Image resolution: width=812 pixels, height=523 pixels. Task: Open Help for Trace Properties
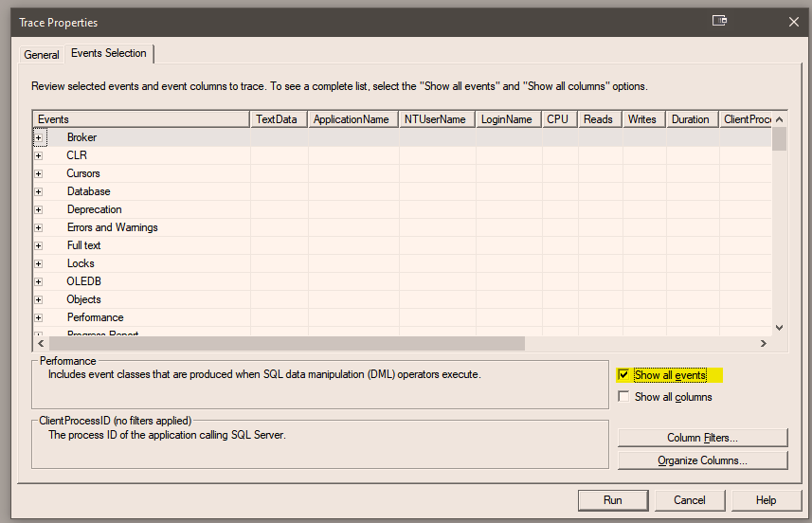[766, 500]
